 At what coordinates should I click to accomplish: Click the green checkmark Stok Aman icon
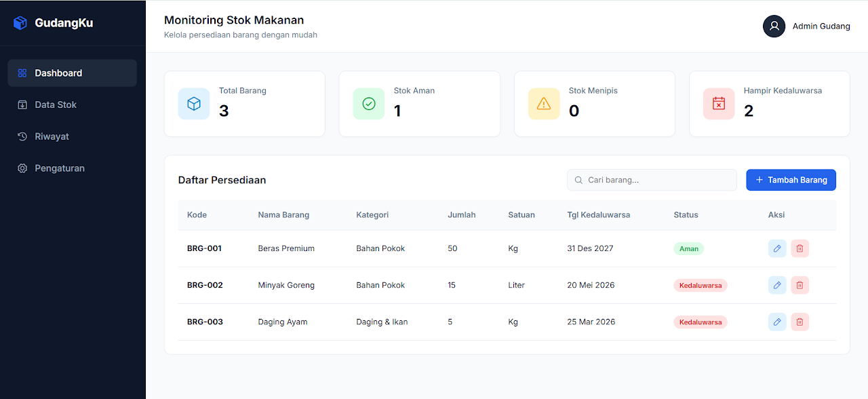tap(369, 104)
